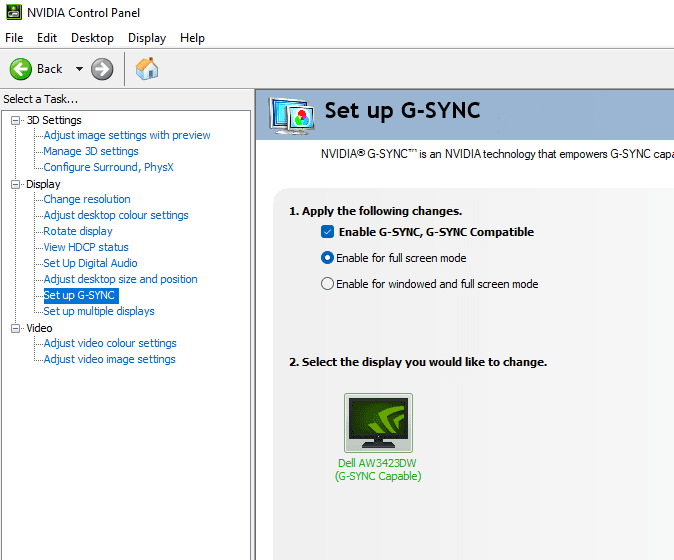Click the green Back arrow icon
The width and height of the screenshot is (674, 560).
(21, 69)
